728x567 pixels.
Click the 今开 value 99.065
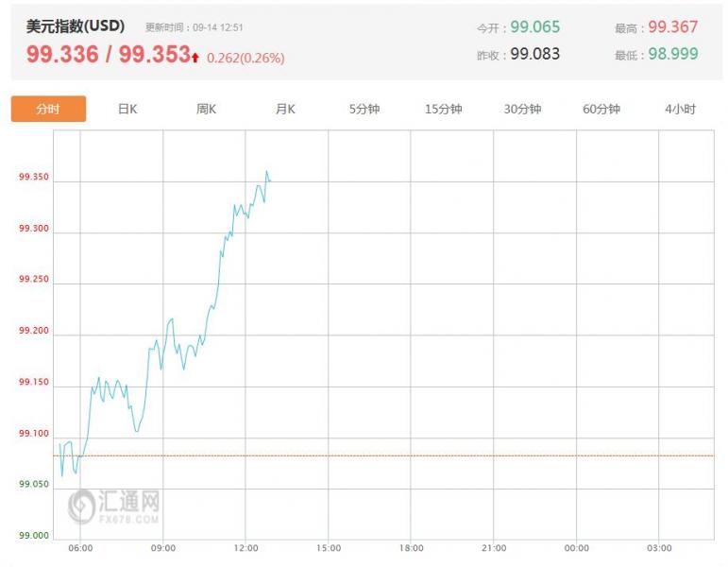[x=535, y=27]
